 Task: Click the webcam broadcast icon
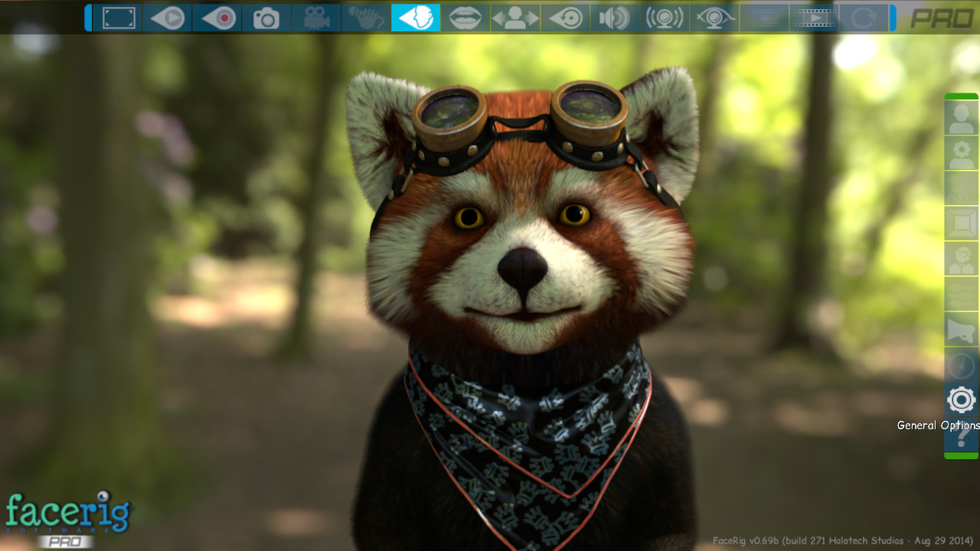664,18
